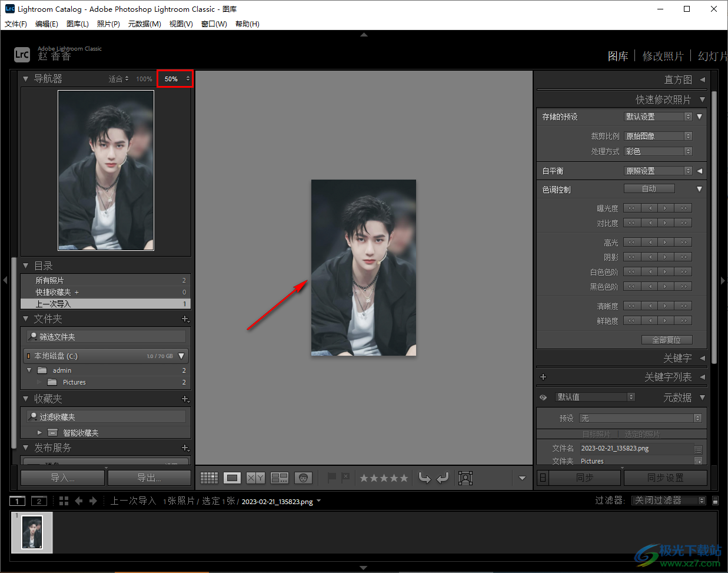The image size is (728, 573).
Task: Select main window display button 1
Action: click(x=17, y=501)
